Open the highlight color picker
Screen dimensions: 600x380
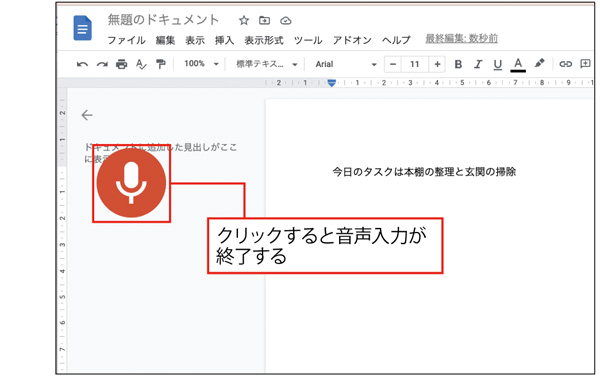[540, 64]
